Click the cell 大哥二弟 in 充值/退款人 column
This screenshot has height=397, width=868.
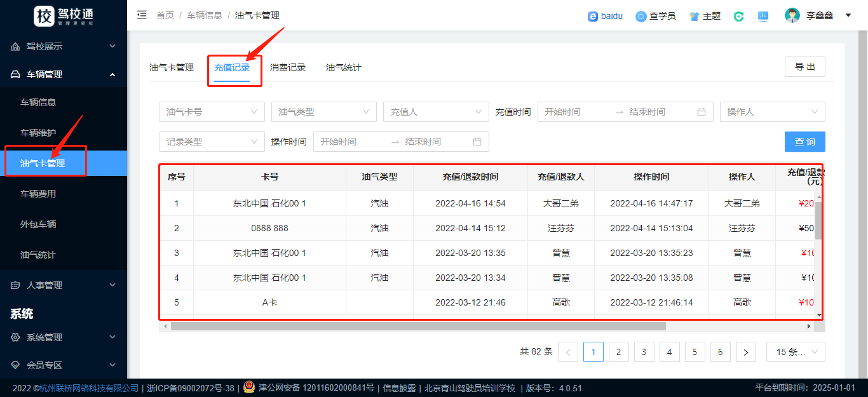561,203
